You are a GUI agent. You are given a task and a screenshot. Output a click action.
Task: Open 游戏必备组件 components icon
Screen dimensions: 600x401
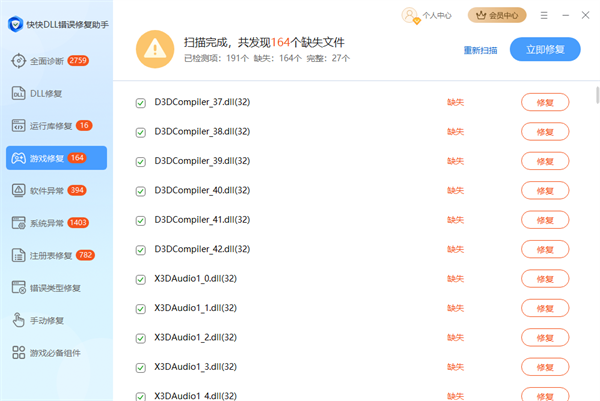tap(18, 352)
